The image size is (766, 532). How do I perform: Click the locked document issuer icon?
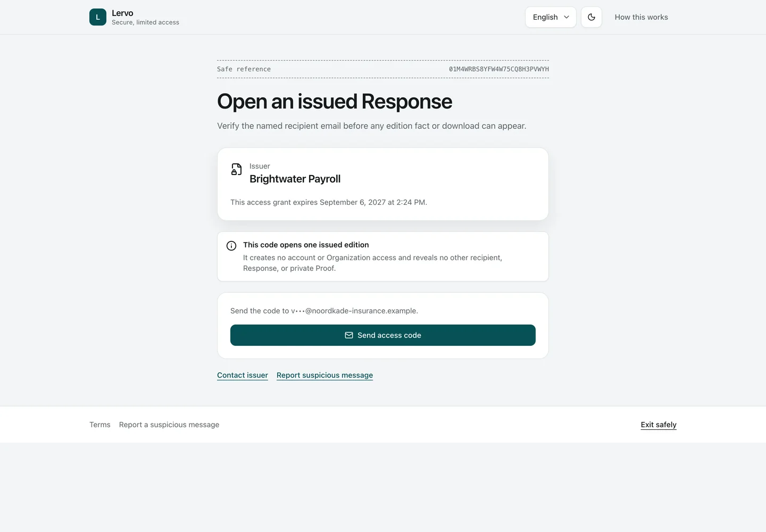click(x=237, y=169)
